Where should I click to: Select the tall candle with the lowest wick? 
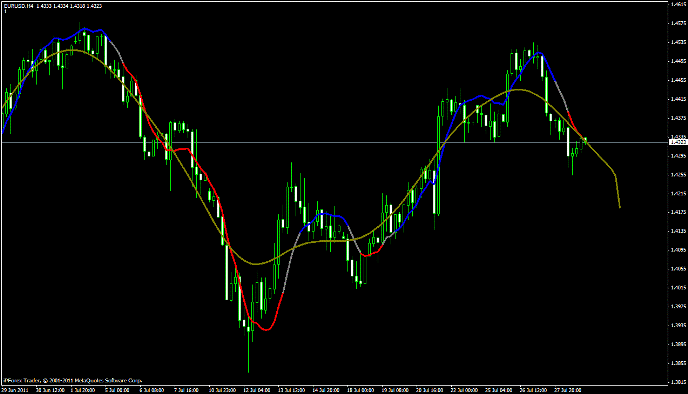point(248,349)
